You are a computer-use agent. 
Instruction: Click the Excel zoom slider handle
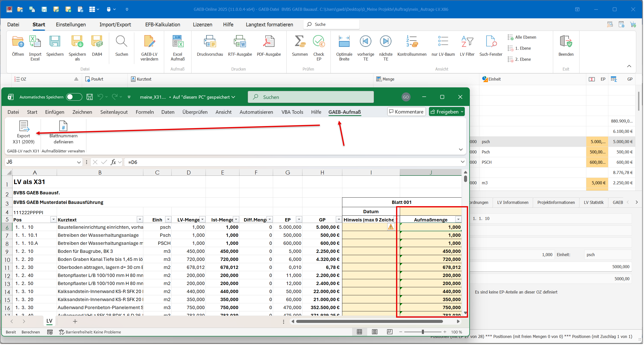[x=423, y=332]
